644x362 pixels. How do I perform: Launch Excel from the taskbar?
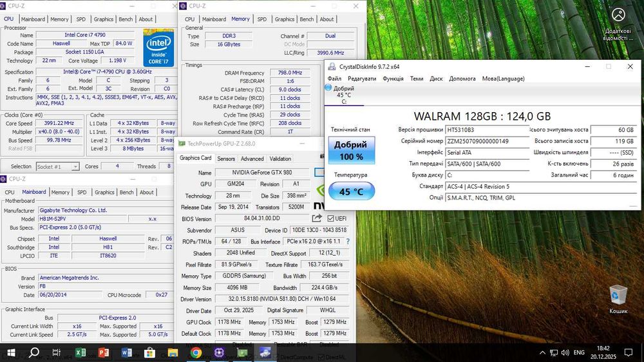[x=80, y=352]
